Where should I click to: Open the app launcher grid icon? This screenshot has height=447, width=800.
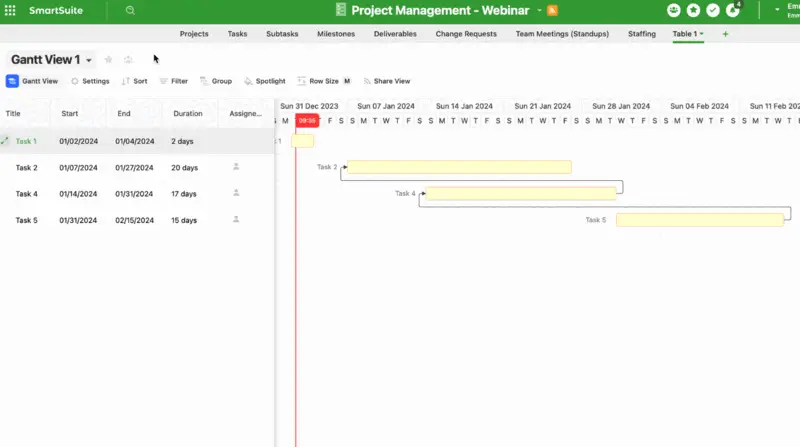click(x=10, y=10)
